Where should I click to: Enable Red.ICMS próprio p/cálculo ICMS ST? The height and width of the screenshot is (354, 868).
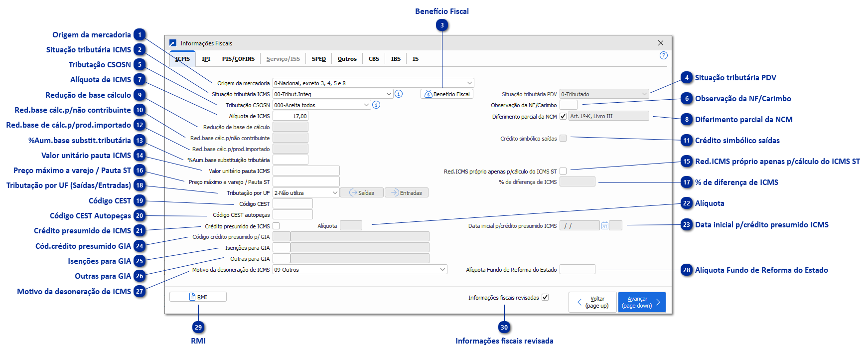coord(563,171)
